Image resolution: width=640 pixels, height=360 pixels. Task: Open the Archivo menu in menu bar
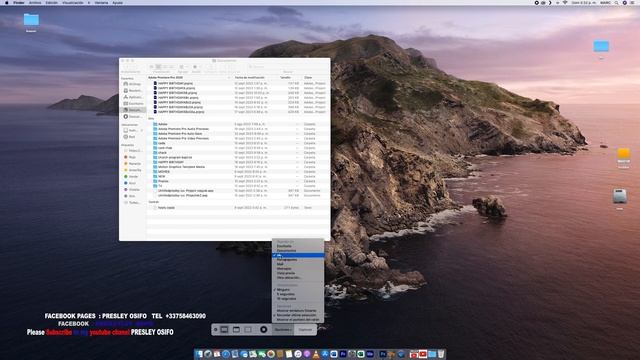coord(35,2)
